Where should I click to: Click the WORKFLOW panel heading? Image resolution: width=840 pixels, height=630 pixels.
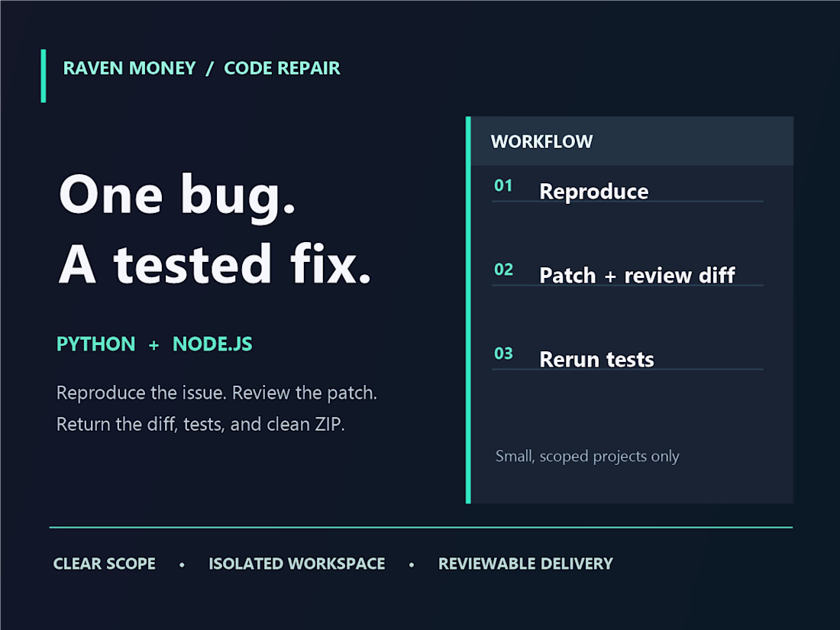coord(541,141)
